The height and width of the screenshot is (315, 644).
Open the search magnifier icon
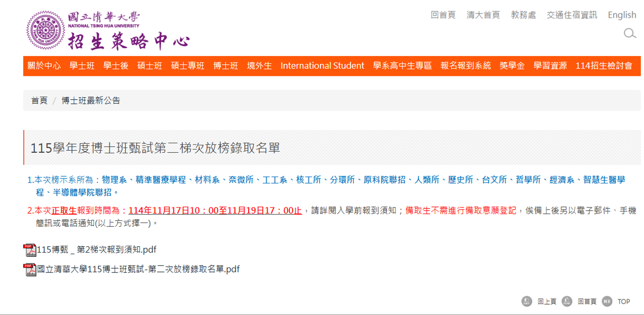pos(629,33)
